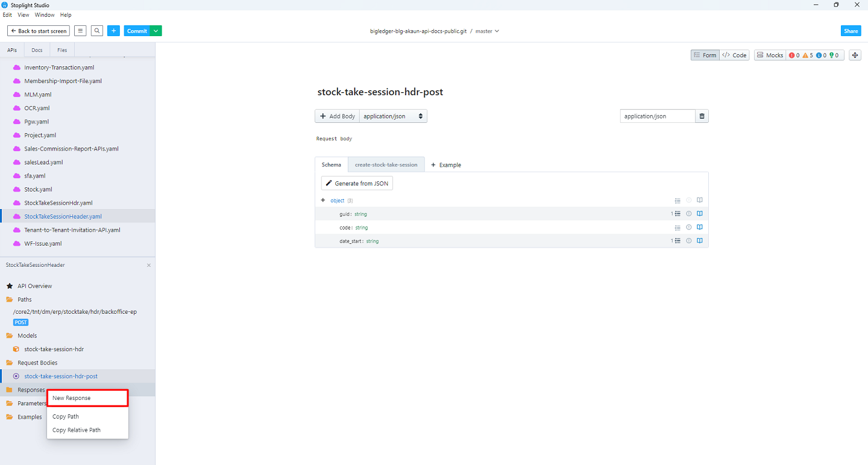Viewport: 868px width, 465px height.
Task: Open the Edit menu
Action: (x=7, y=15)
